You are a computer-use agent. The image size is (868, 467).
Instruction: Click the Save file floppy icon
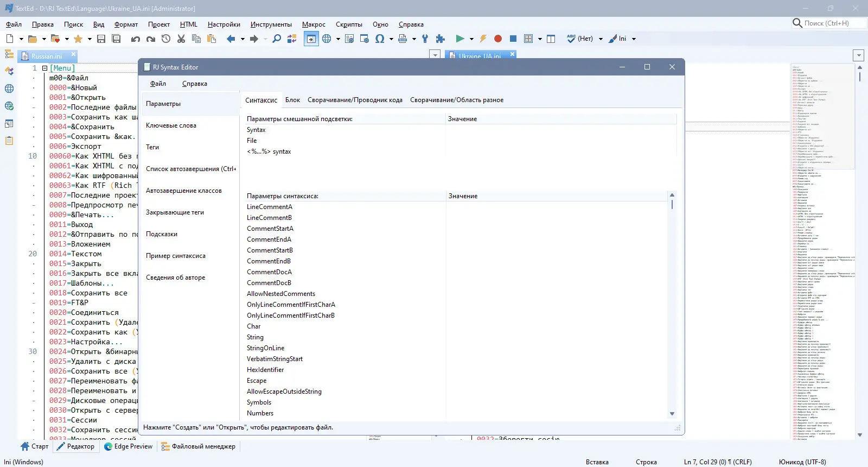pos(101,39)
